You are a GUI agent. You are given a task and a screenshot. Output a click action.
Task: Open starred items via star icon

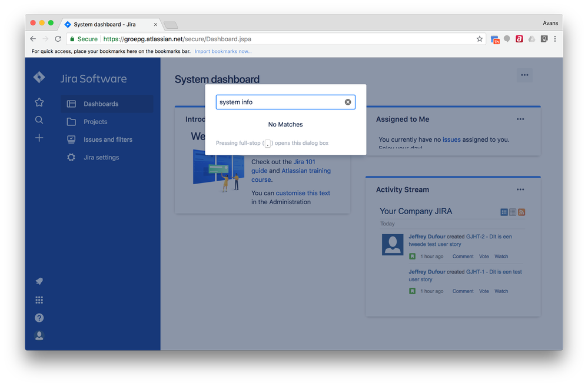(x=39, y=102)
